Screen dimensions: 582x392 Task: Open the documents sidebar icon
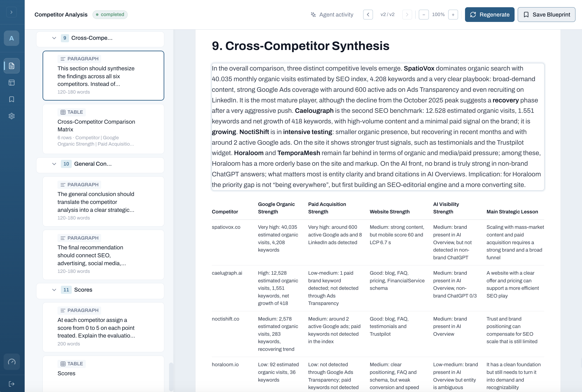click(12, 66)
